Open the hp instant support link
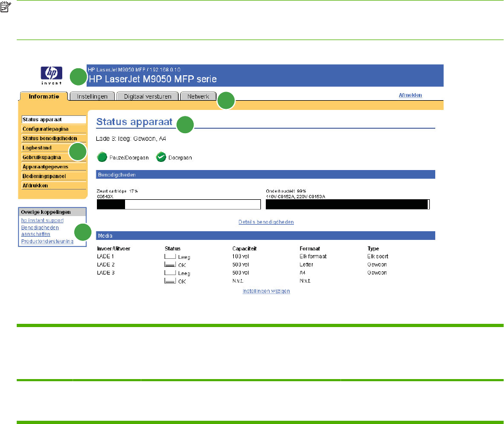504x424 pixels. [x=42, y=220]
